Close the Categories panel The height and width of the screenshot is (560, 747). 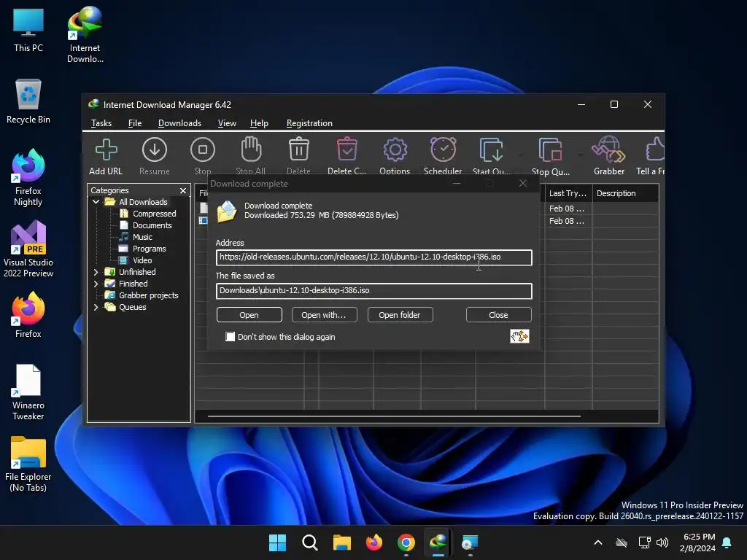tap(183, 190)
